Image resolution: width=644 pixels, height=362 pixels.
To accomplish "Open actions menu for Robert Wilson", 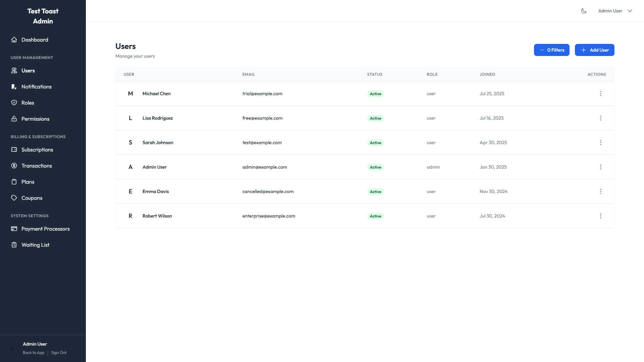I will (x=600, y=216).
